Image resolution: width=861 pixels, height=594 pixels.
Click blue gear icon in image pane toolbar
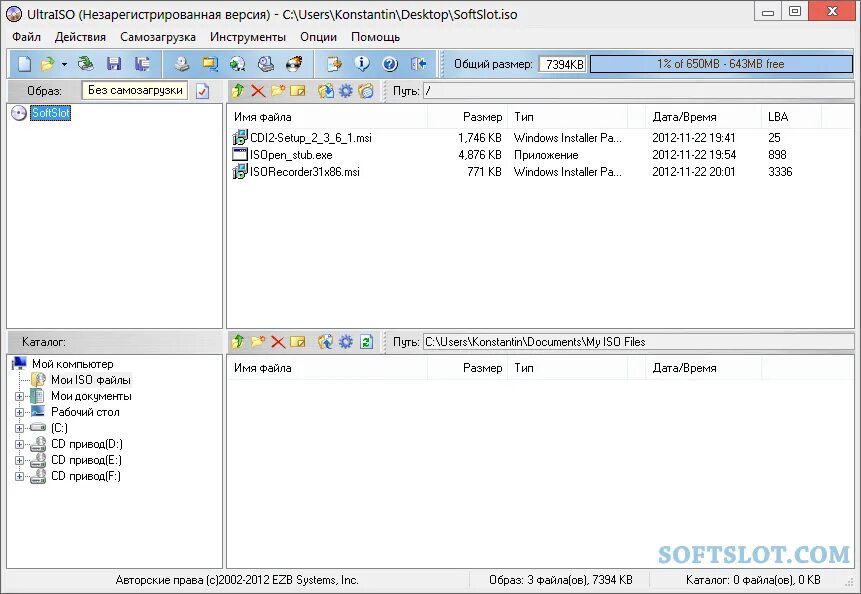(345, 91)
